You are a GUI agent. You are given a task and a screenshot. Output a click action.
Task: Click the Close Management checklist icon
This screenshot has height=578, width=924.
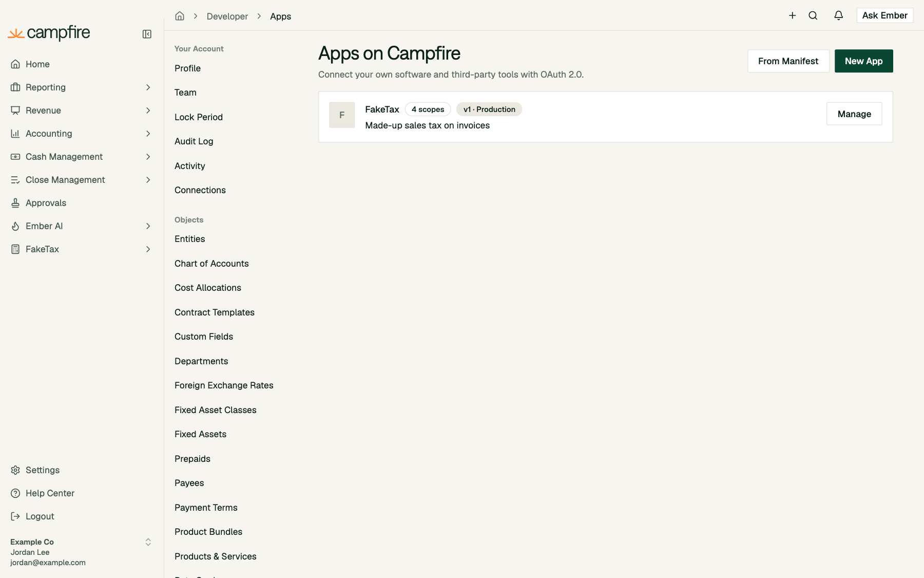click(x=15, y=180)
